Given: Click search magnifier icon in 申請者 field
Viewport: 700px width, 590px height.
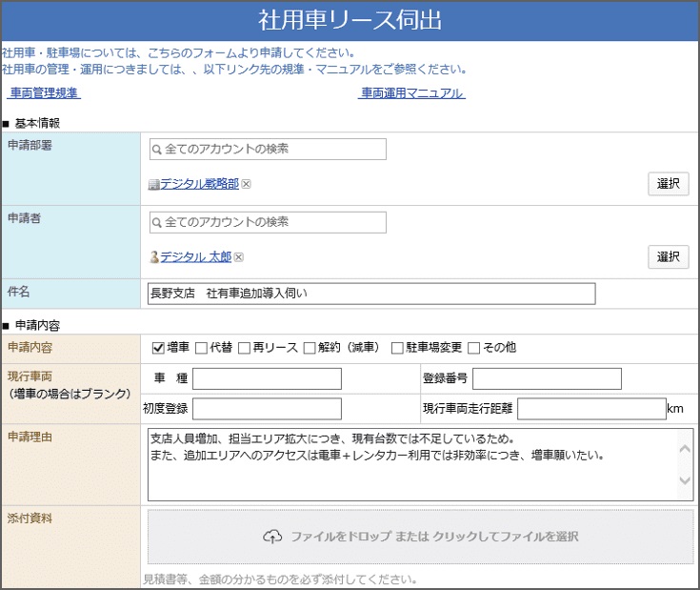Looking at the screenshot, I should click(157, 222).
